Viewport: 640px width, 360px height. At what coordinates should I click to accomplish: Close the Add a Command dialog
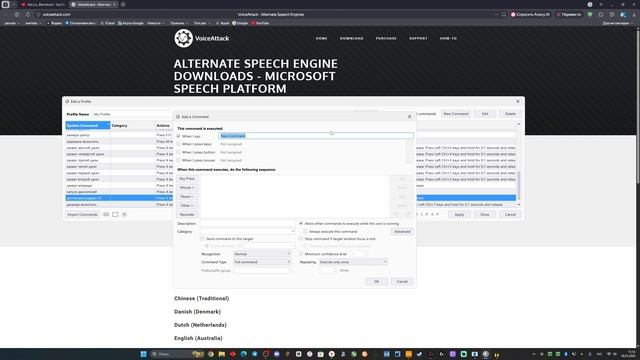click(409, 117)
